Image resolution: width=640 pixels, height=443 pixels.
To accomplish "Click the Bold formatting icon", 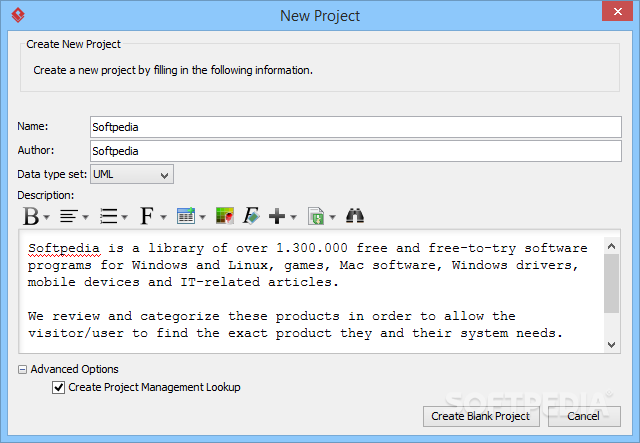I will [x=31, y=216].
